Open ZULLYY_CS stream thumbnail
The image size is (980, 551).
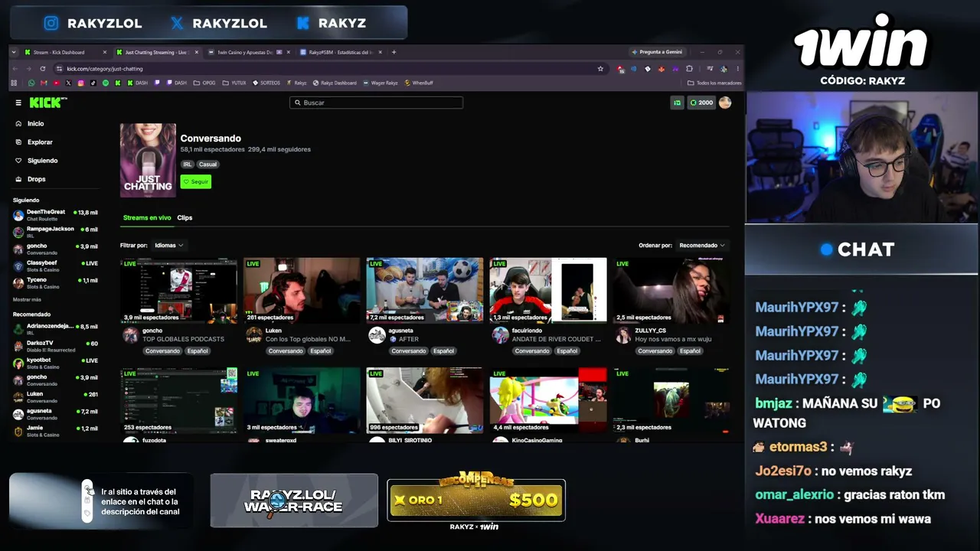point(671,290)
